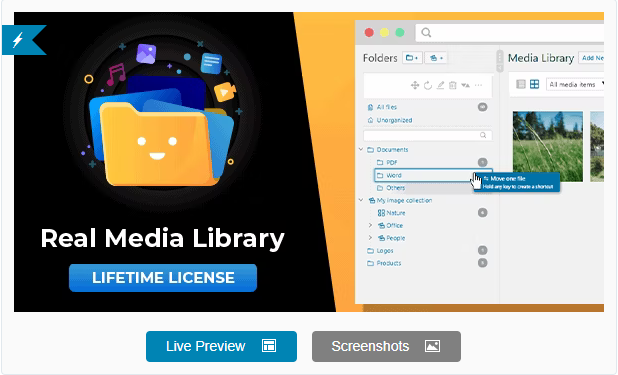Click the Folders heading
The width and height of the screenshot is (618, 375).
coord(380,58)
